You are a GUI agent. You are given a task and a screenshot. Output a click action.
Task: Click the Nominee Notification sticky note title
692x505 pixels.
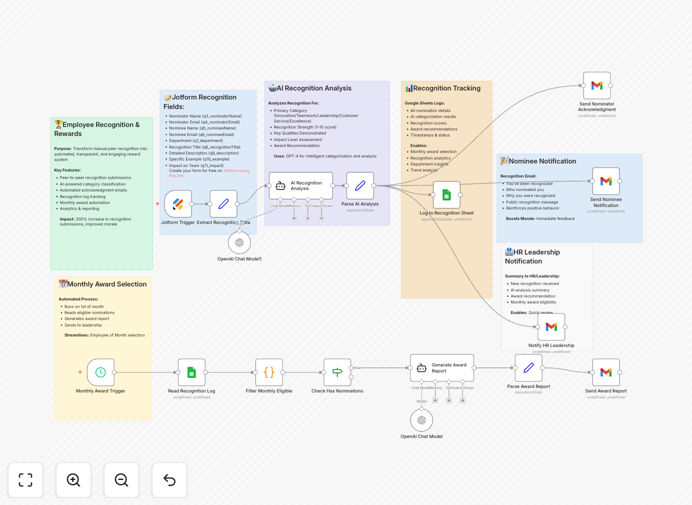538,161
